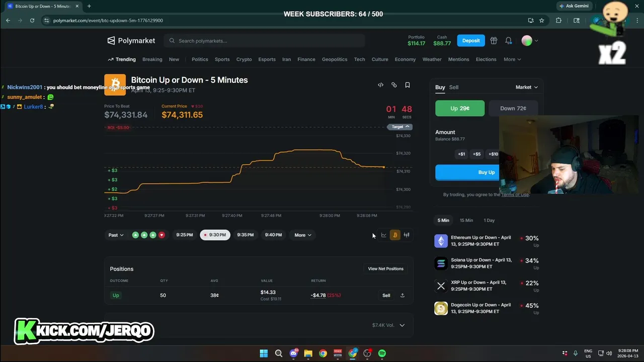Open the Geopolitics category
This screenshot has width=644, height=362.
[x=335, y=59]
